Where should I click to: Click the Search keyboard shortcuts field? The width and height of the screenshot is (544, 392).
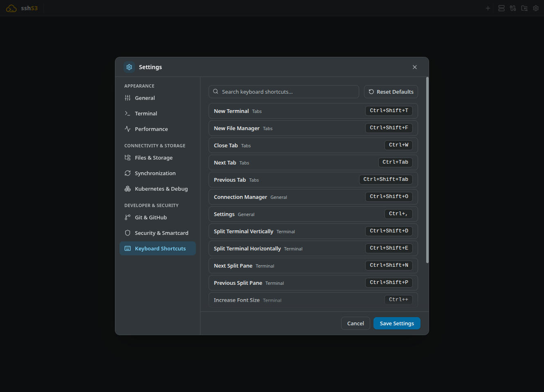(x=284, y=92)
